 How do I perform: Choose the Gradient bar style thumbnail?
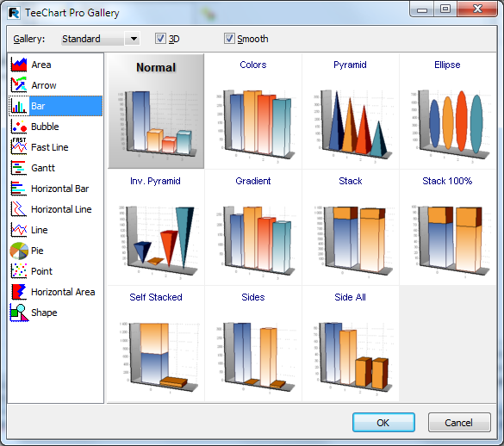253,227
